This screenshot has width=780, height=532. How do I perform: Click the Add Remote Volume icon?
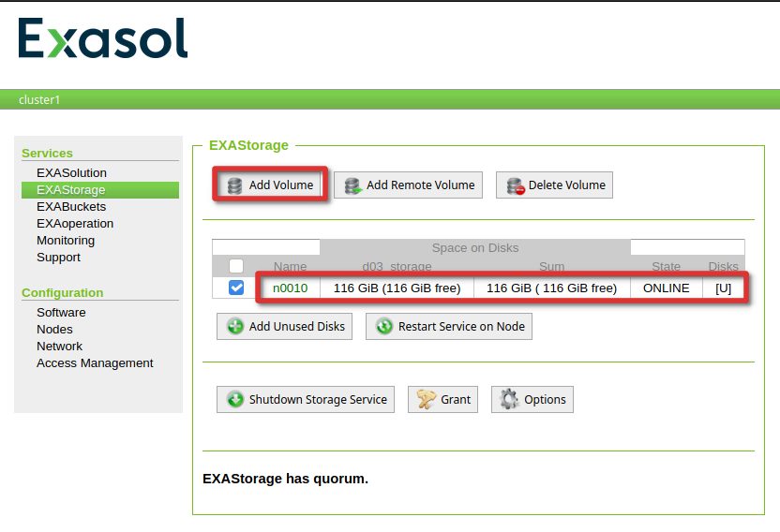click(x=352, y=185)
